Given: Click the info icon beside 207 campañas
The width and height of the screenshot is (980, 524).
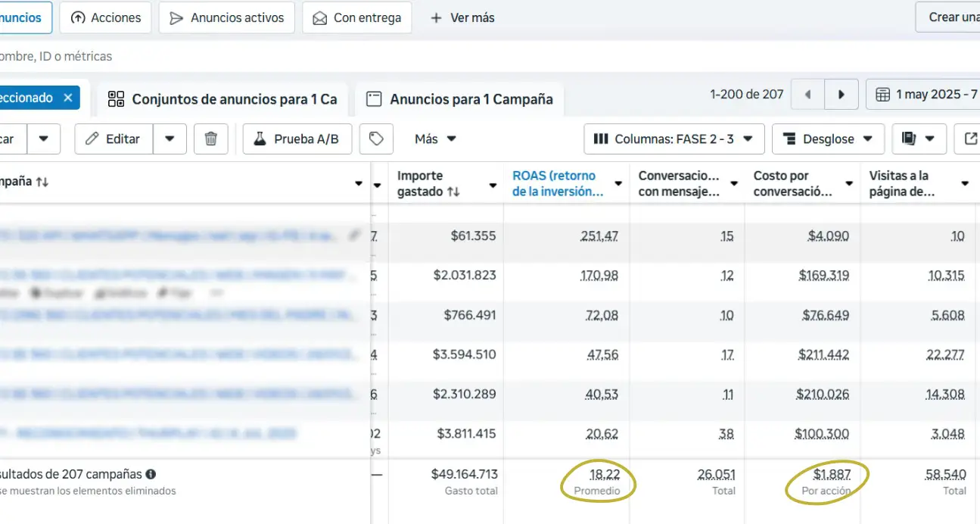Looking at the screenshot, I should (151, 474).
